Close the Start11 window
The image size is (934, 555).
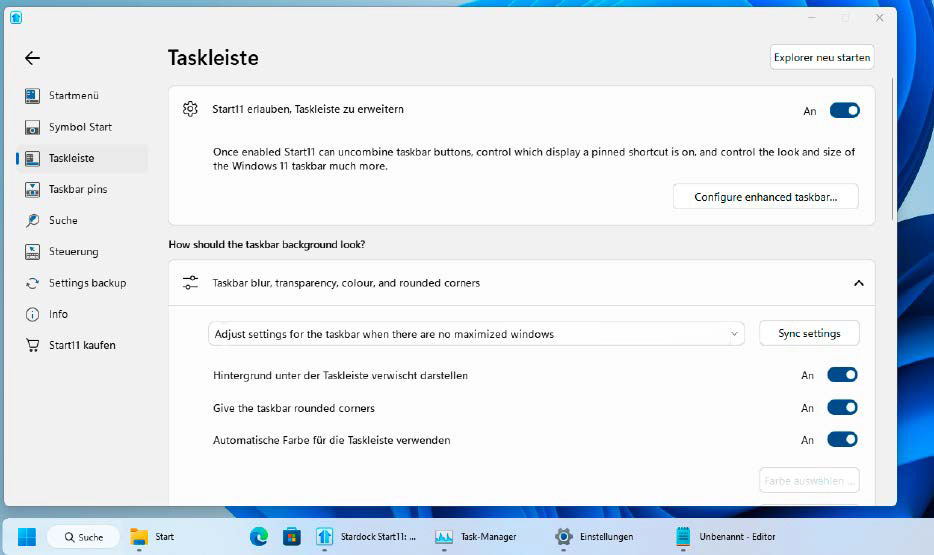pyautogui.click(x=879, y=18)
